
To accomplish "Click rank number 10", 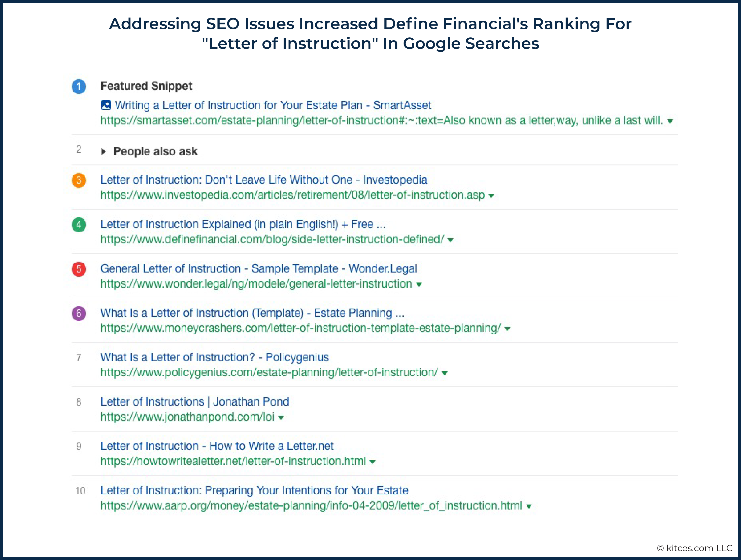I will [80, 491].
